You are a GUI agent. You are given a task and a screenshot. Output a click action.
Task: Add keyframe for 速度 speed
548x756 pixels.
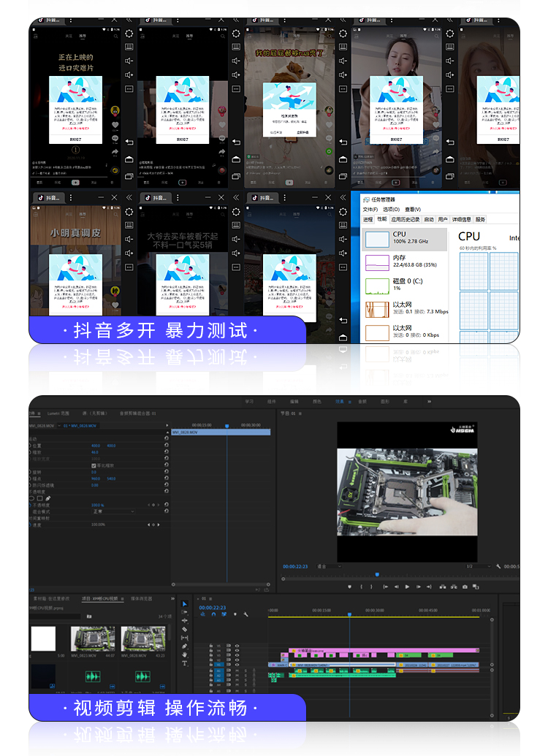click(153, 524)
